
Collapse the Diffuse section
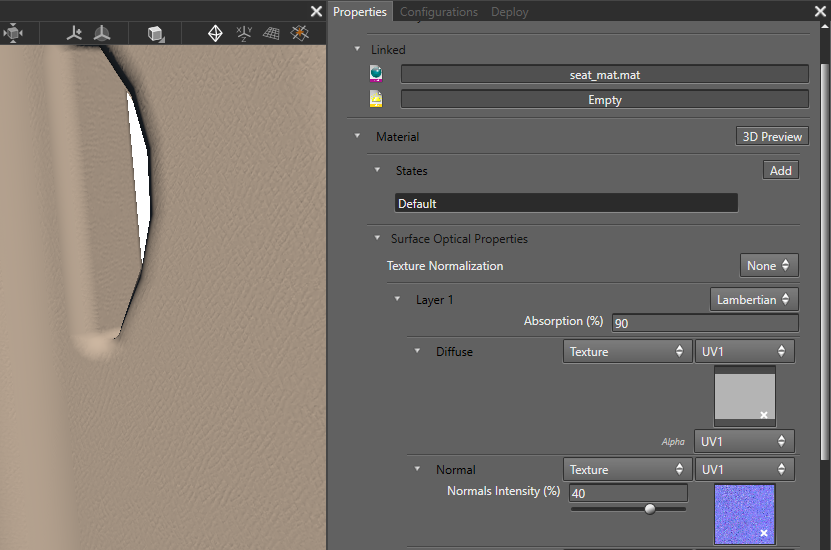pos(417,351)
